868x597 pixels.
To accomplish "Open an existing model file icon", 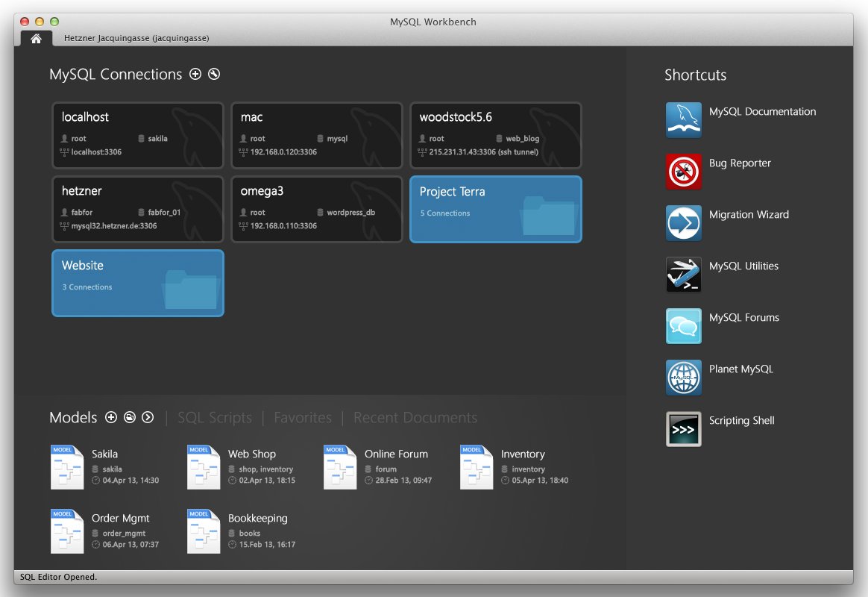I will coord(130,418).
